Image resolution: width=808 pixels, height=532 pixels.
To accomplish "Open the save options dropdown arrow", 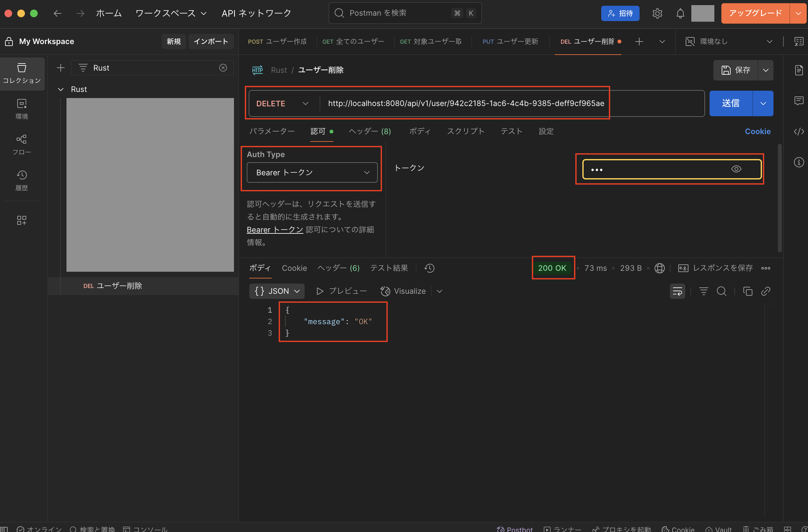I will coord(765,70).
